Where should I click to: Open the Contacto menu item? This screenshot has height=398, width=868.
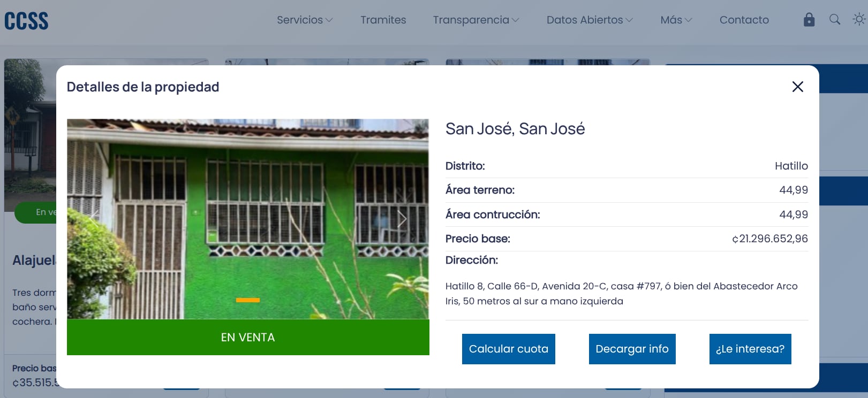coord(744,20)
